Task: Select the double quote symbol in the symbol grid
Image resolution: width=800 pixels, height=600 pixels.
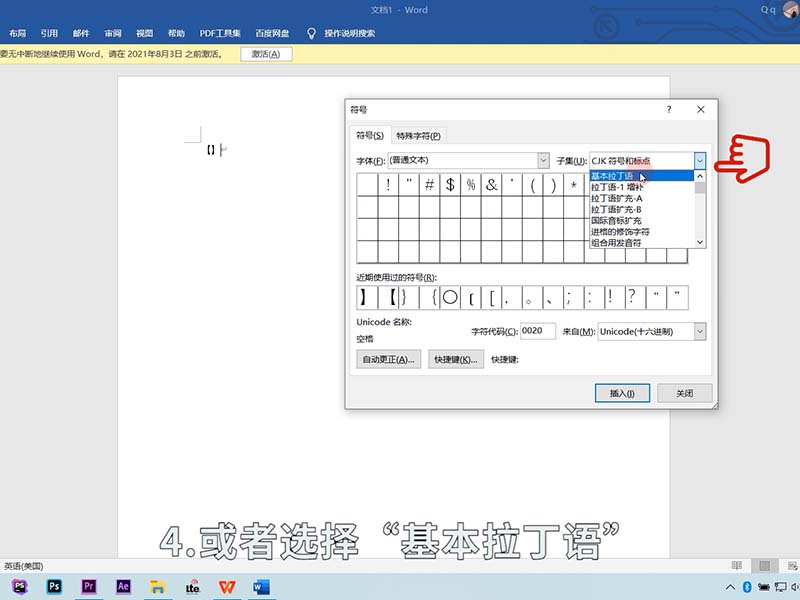Action: click(409, 185)
